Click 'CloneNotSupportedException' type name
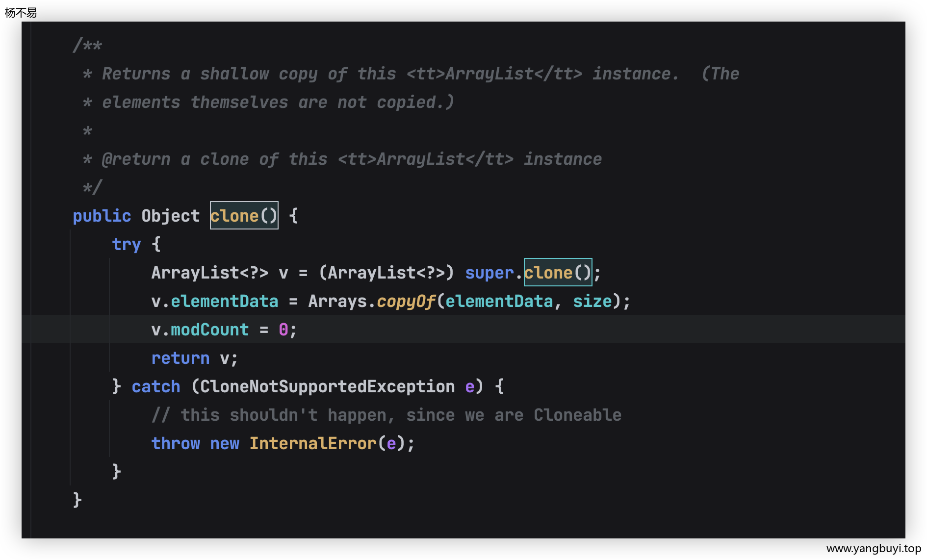This screenshot has height=560, width=927. tap(328, 386)
